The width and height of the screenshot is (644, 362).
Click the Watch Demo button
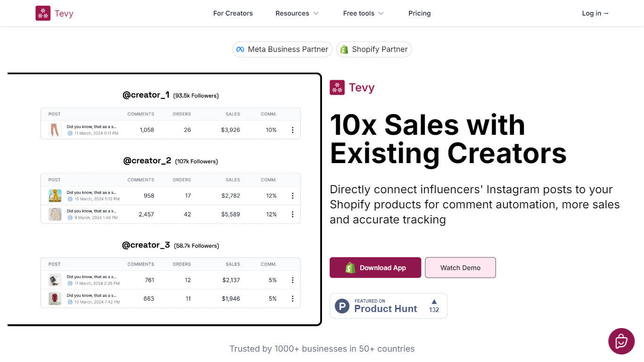coord(461,268)
